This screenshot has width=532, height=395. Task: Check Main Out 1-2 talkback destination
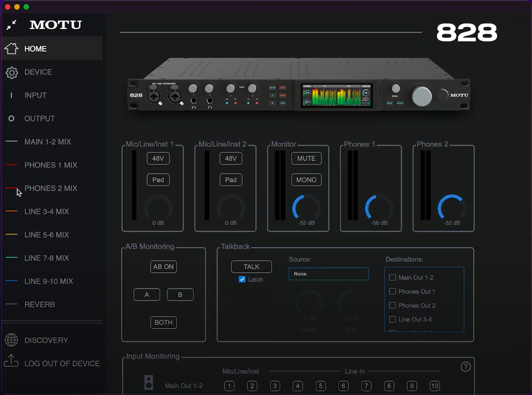(x=392, y=277)
